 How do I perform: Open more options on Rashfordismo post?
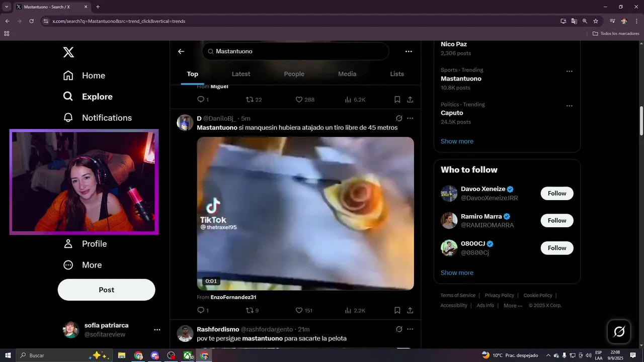tap(410, 329)
